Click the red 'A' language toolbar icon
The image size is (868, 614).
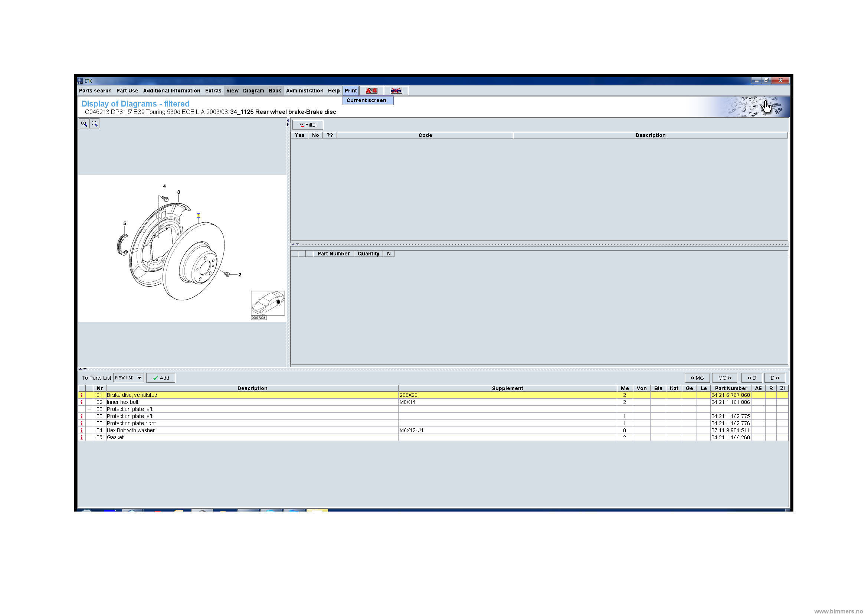click(x=371, y=91)
